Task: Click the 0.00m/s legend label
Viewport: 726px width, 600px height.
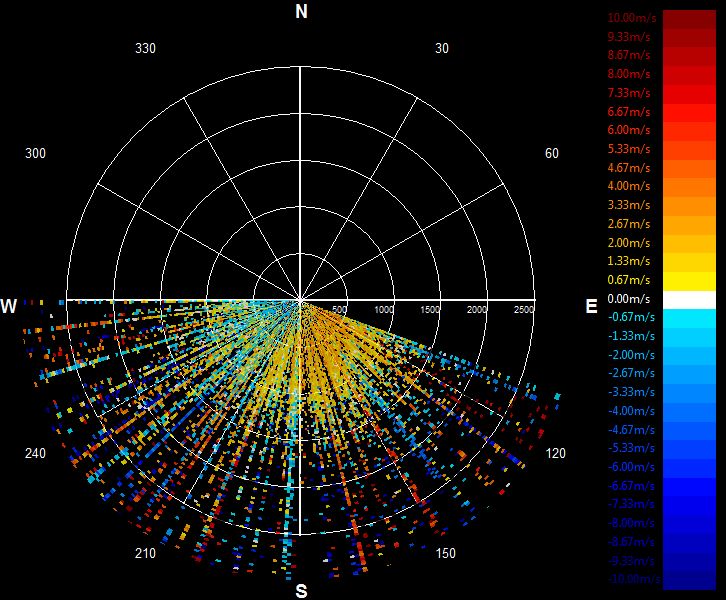Action: (629, 299)
